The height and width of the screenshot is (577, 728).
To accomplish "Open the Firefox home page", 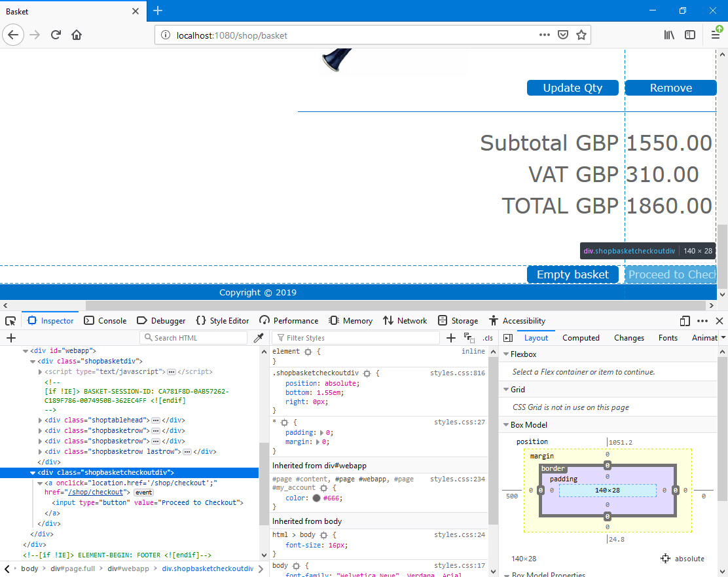I will (x=77, y=35).
